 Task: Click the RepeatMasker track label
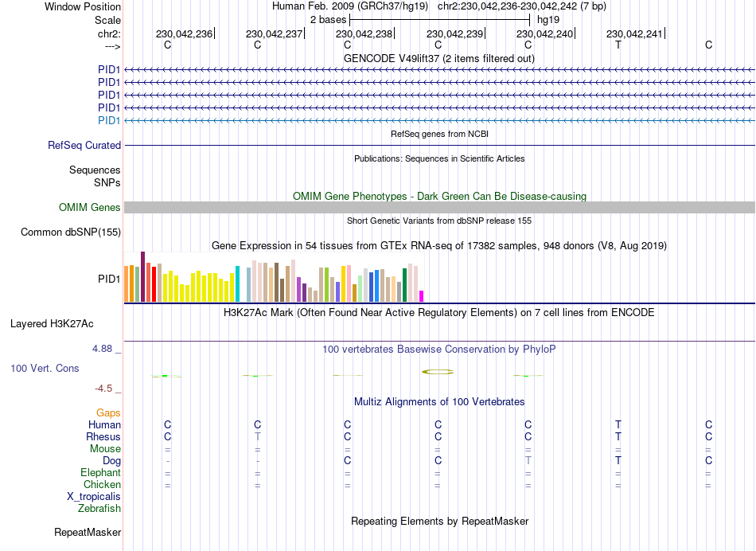pos(88,532)
